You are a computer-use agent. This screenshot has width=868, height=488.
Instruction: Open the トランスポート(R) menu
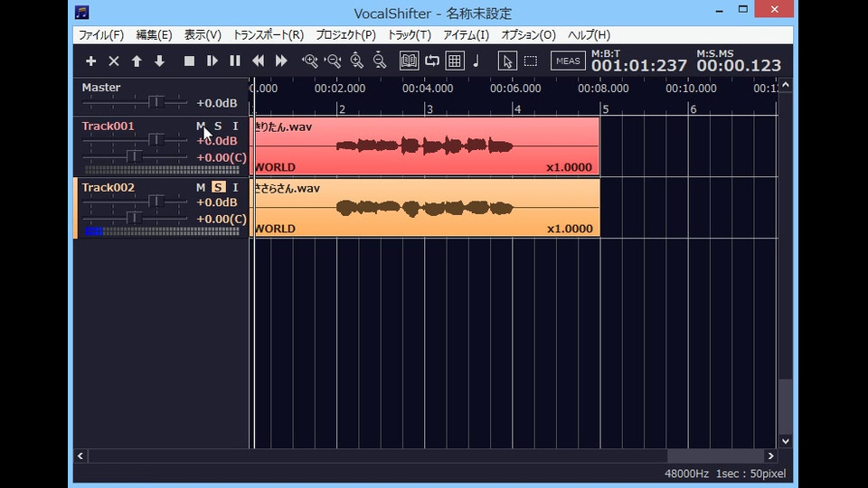(x=269, y=35)
